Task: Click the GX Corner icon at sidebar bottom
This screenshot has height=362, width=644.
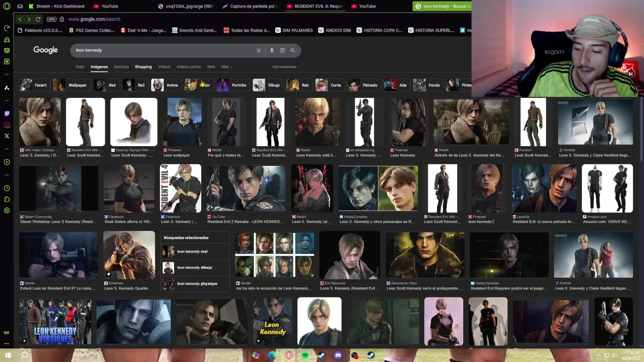Action: coord(7,332)
